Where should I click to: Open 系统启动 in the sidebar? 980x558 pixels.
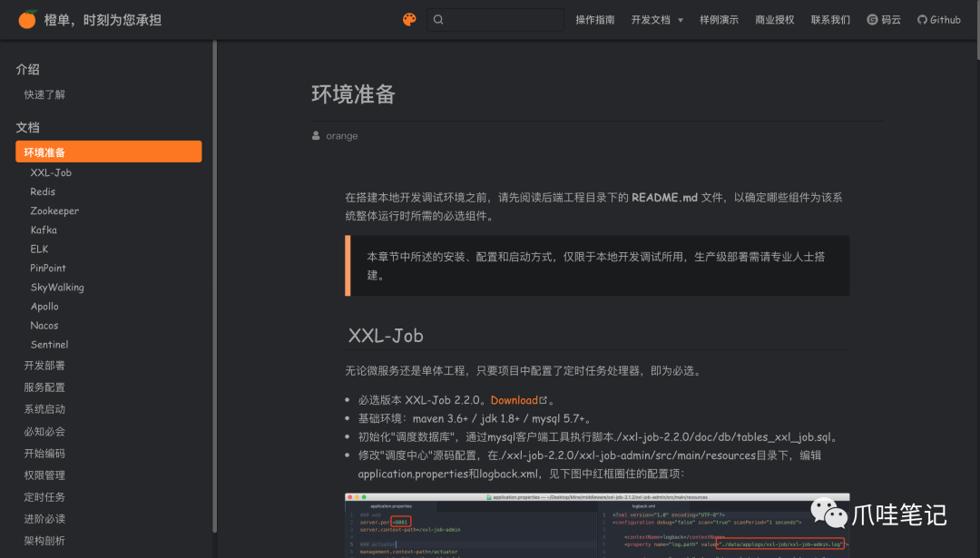pos(44,409)
